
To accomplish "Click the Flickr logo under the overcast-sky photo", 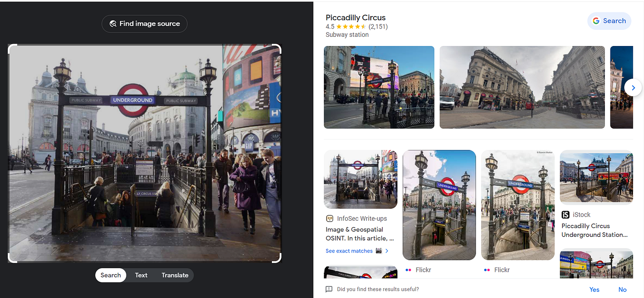I will (x=487, y=270).
